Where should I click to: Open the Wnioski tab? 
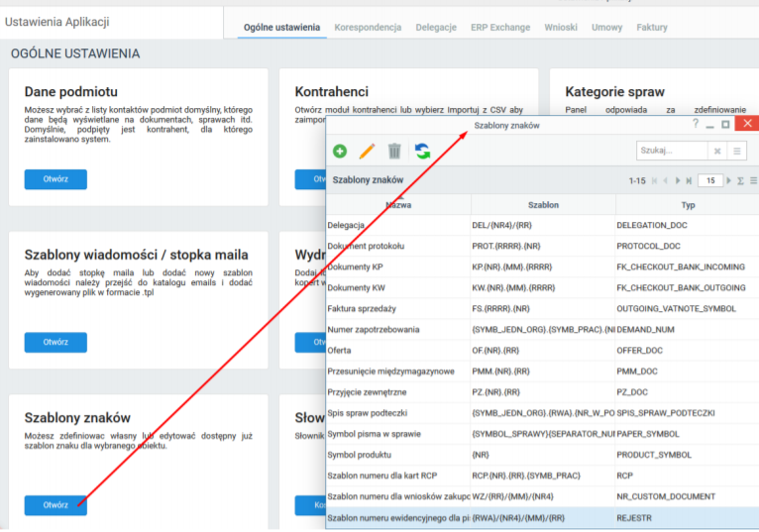coord(561,28)
